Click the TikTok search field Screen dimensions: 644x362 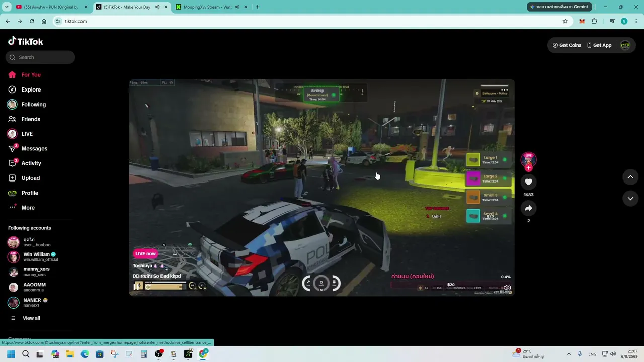click(x=40, y=57)
